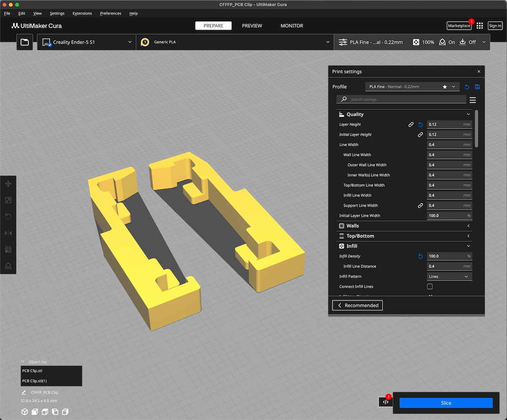
Task: Open the file folder icon
Action: point(25,42)
